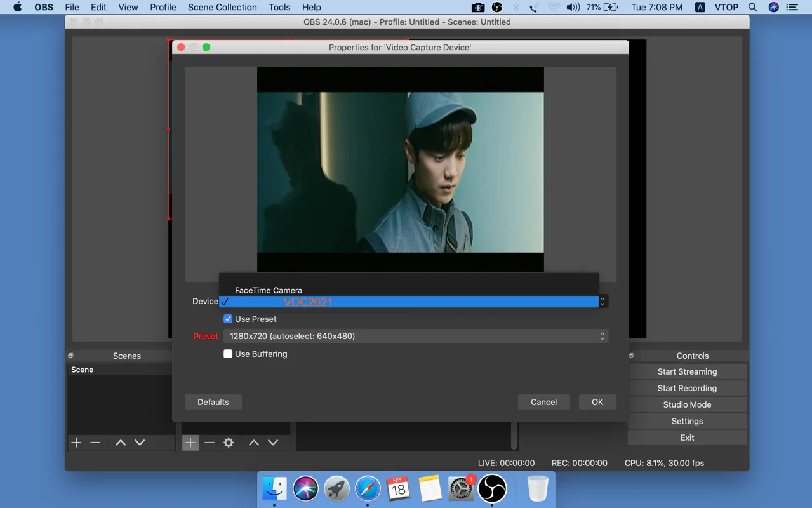Click the VTOP user name in the menu bar
Image resolution: width=812 pixels, height=508 pixels.
coord(726,7)
